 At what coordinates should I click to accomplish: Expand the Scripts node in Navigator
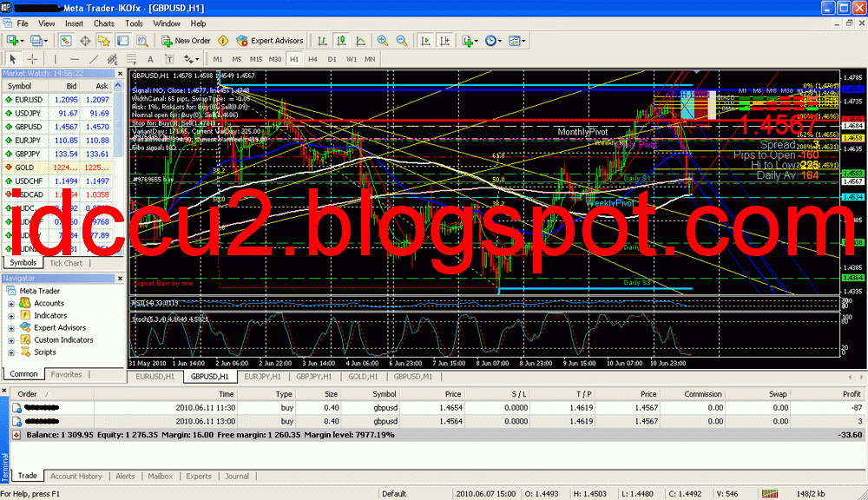[11, 352]
